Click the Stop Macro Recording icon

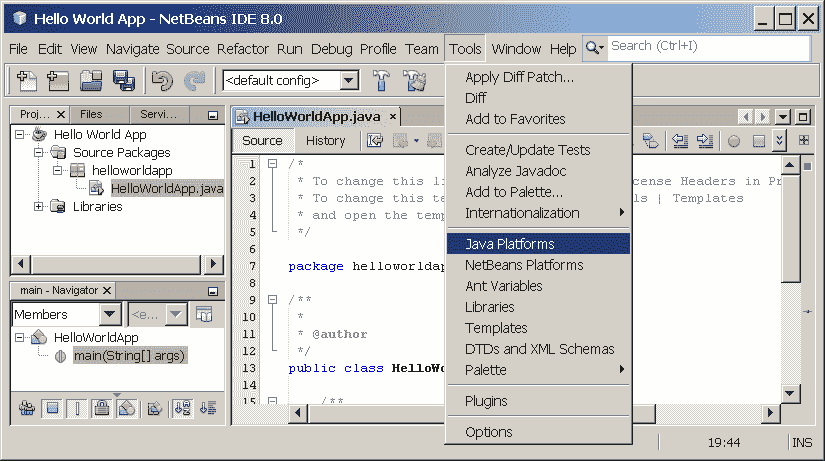(759, 141)
